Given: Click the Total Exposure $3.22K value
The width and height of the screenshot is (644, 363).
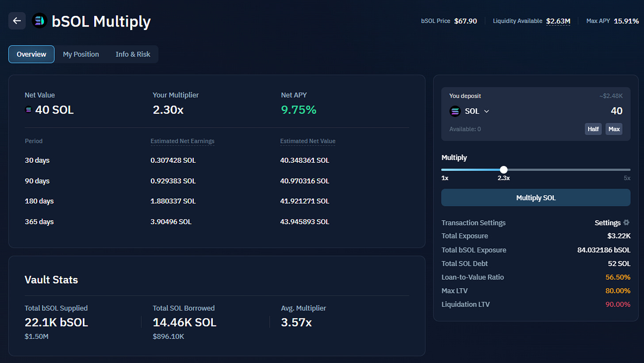Looking at the screenshot, I should [x=619, y=236].
